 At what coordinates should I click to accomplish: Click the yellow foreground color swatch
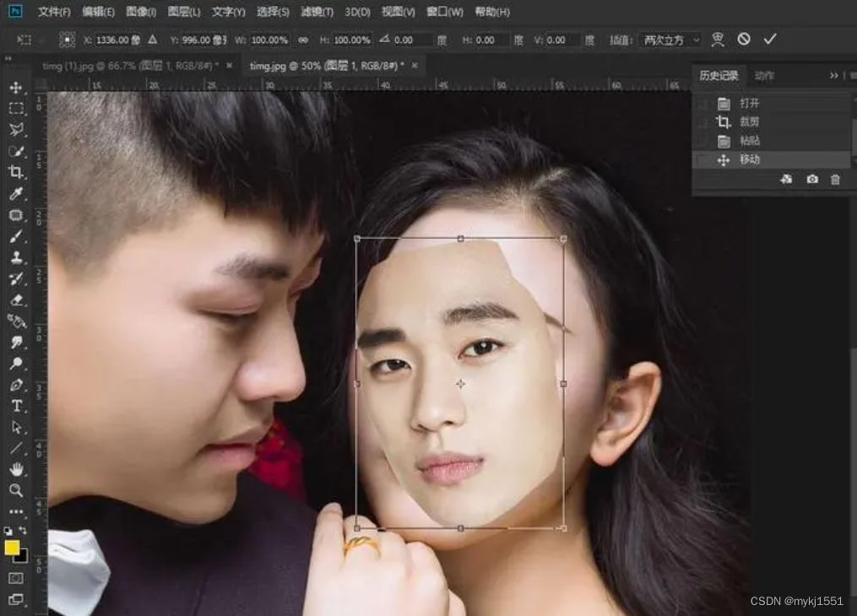[x=12, y=547]
